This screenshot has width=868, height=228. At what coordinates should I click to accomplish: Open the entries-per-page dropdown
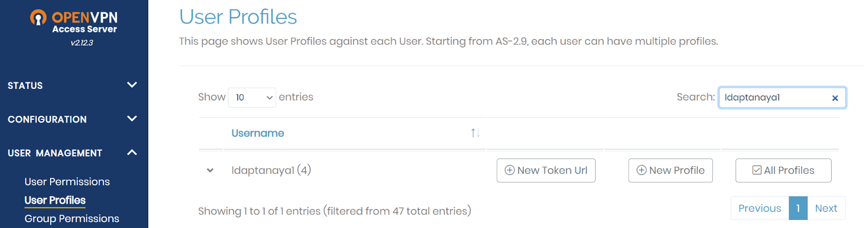click(252, 98)
